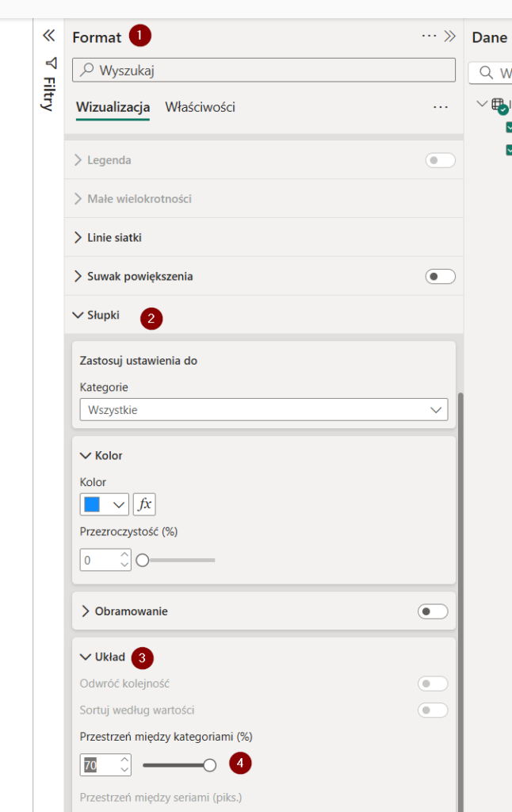Collapse the Filtry pane with double chevron
Screen dimensions: 512x812
48,36
